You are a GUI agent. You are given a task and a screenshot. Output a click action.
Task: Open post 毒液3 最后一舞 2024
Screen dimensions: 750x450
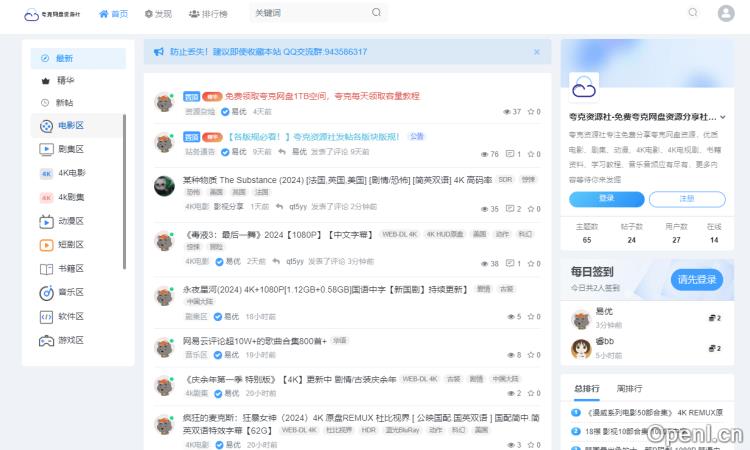tap(279, 234)
